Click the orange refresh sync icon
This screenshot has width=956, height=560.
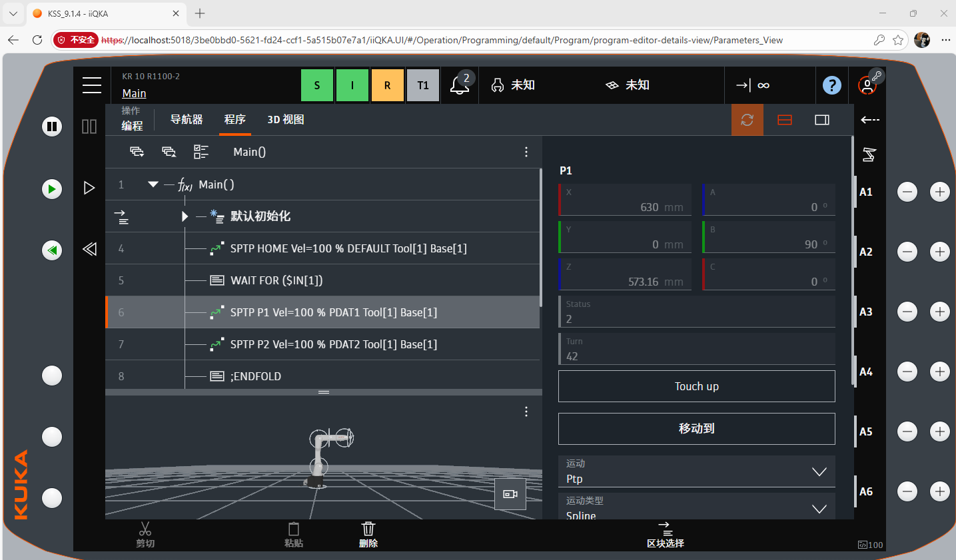[x=747, y=120]
